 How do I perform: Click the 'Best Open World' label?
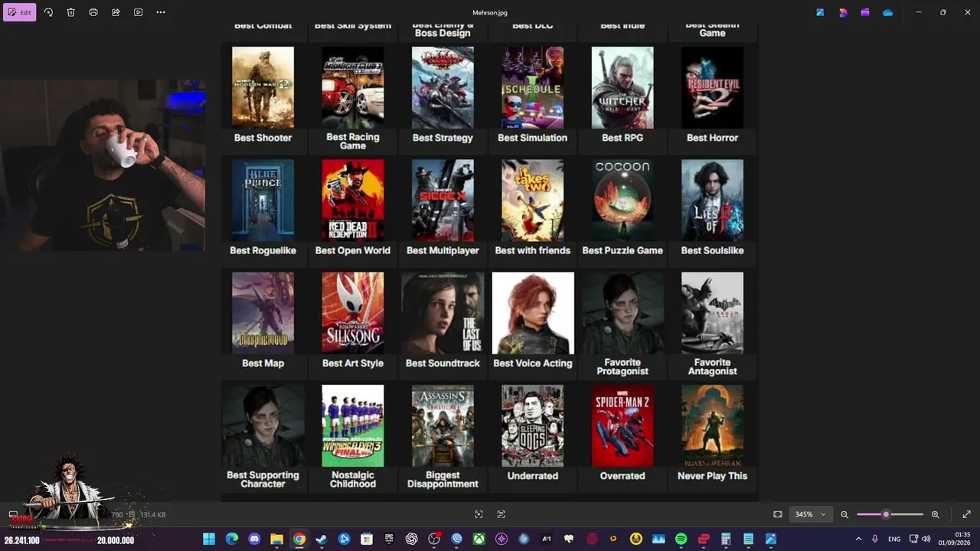(353, 250)
